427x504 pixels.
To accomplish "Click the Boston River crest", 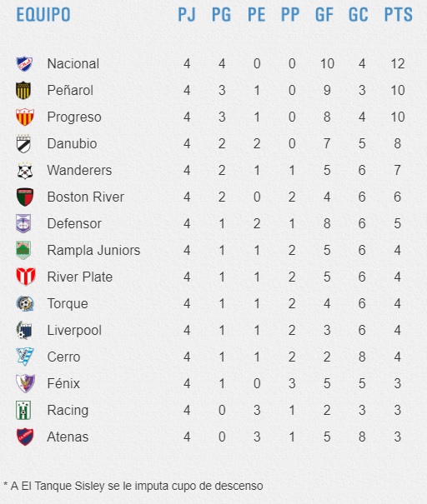I will coord(25,197).
